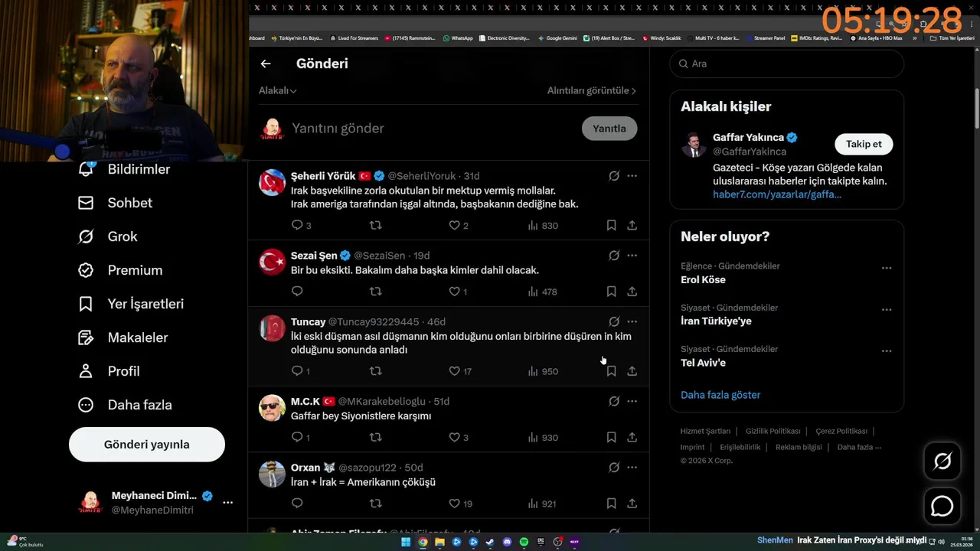
Task: Bookmark Sezai Şen's post
Action: tap(611, 292)
